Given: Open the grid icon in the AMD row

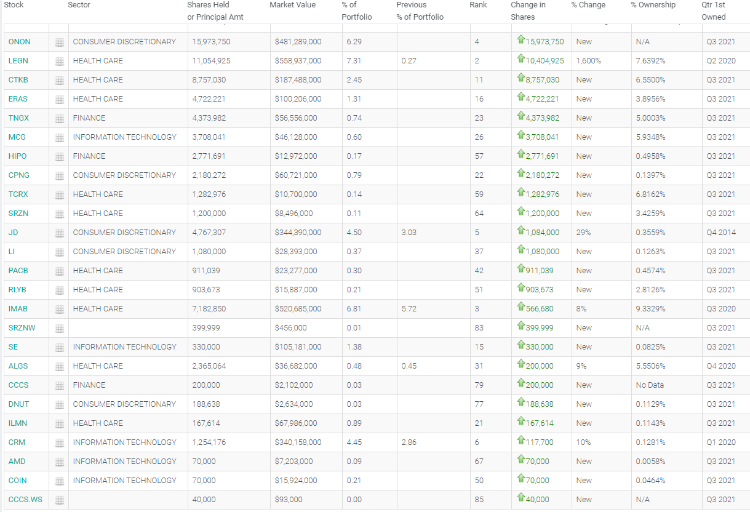Looking at the screenshot, I should pos(59,462).
